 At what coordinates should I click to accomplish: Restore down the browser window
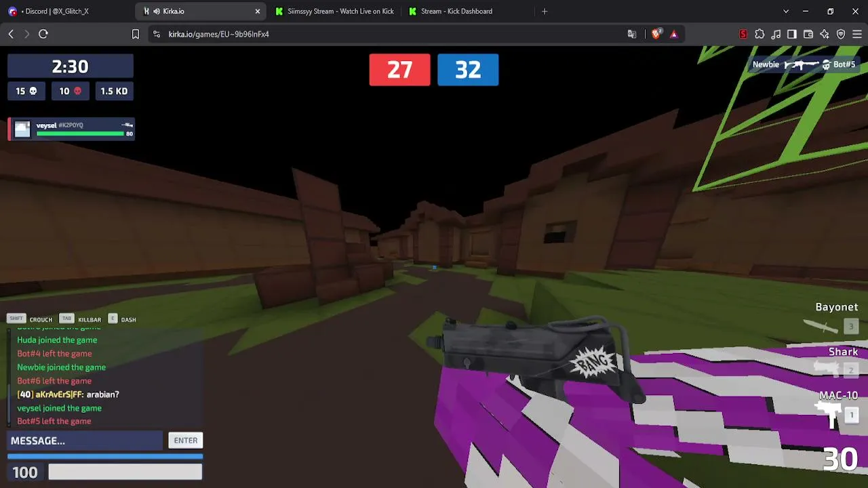click(831, 12)
